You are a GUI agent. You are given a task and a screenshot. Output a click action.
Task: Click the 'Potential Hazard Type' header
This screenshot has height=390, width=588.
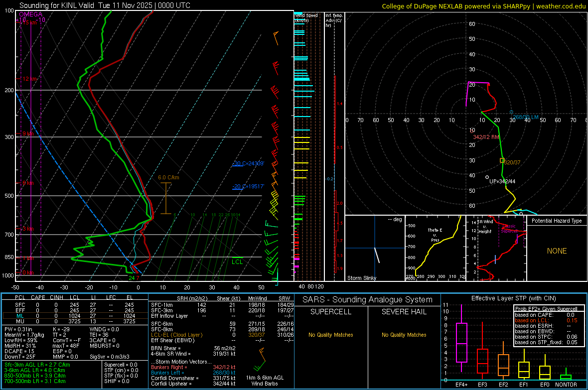coord(557,221)
